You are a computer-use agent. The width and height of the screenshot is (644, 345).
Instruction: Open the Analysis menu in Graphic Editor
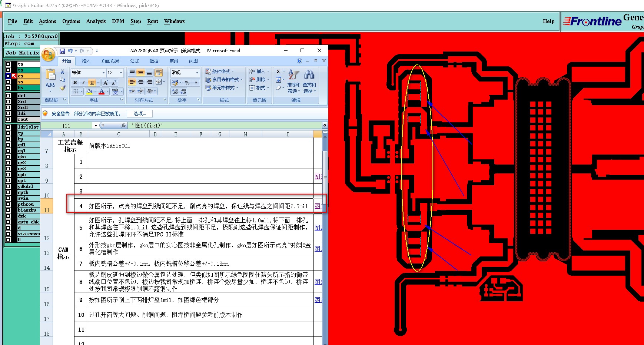click(96, 21)
